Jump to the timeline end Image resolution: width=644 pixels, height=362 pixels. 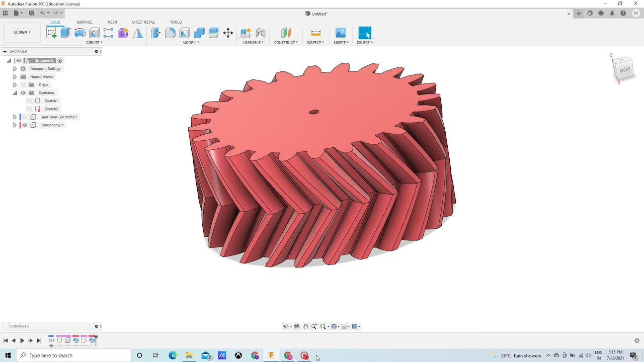point(39,340)
